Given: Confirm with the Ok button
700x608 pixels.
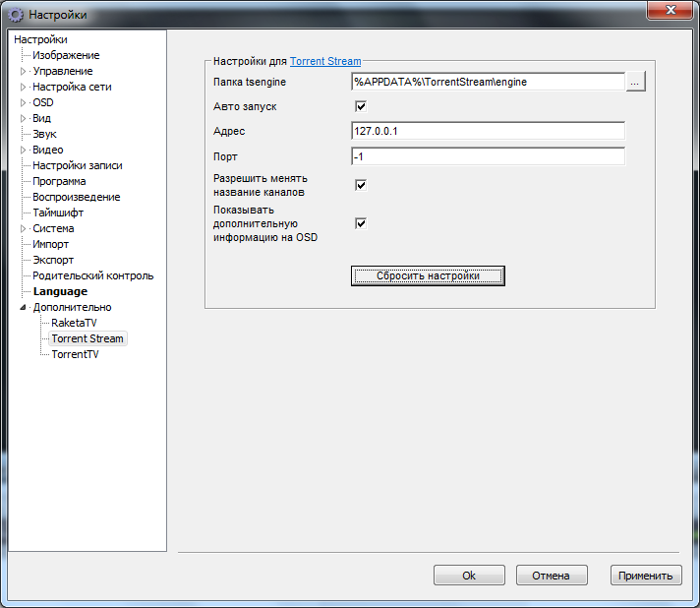Looking at the screenshot, I should [469, 576].
